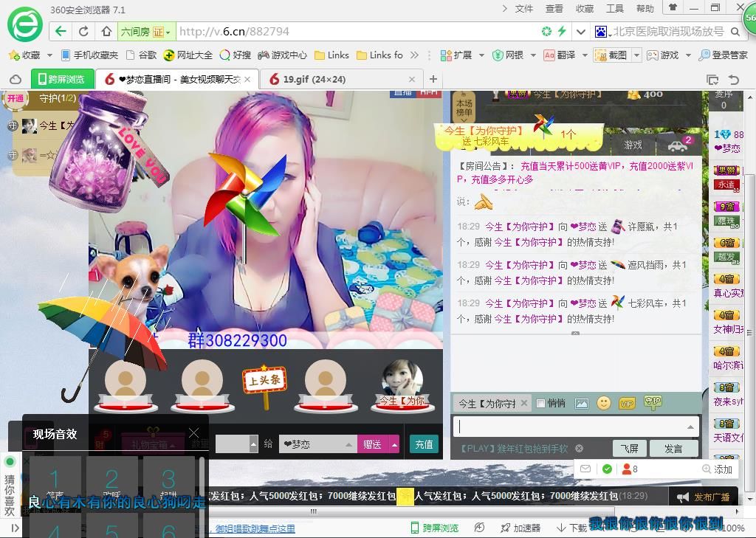756x538 pixels.
Task: Click the pink 赠送 gift button
Action: pos(373,444)
